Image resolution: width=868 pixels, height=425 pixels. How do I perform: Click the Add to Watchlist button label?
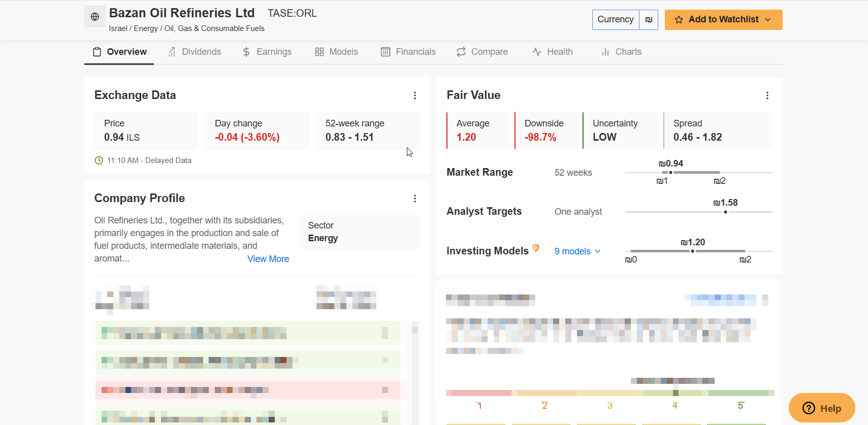[x=723, y=19]
